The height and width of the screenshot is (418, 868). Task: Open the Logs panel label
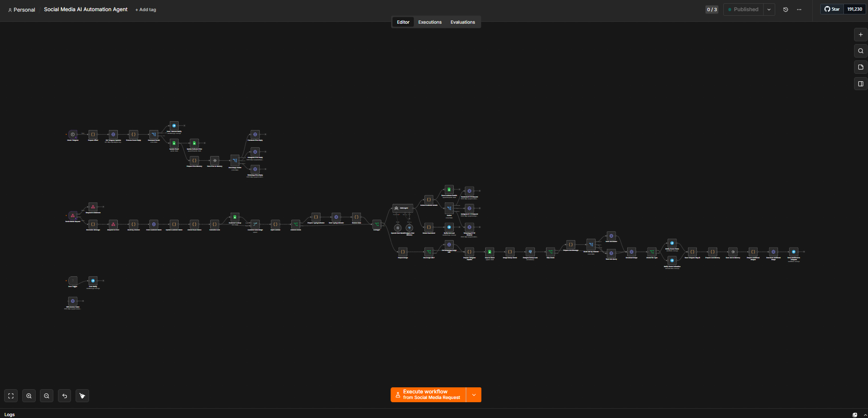(10, 415)
